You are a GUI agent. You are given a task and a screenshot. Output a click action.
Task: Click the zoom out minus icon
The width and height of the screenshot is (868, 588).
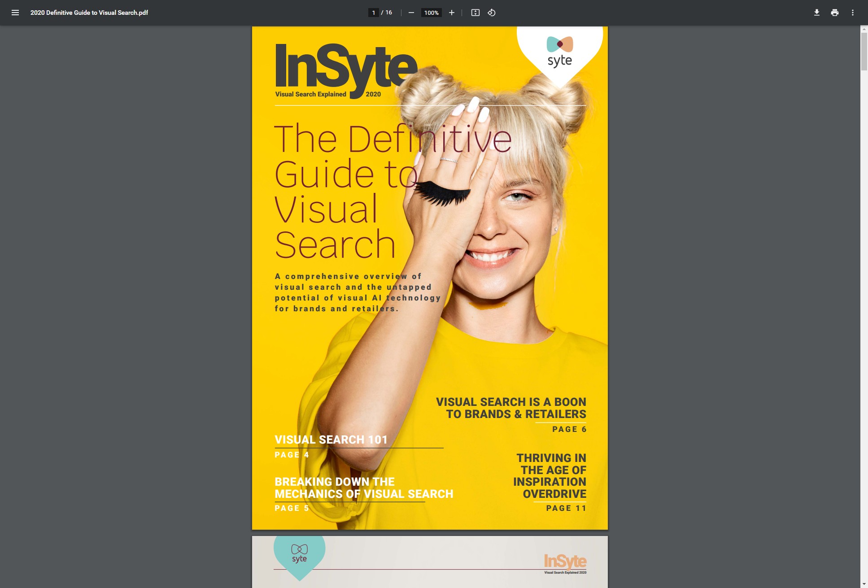[411, 13]
